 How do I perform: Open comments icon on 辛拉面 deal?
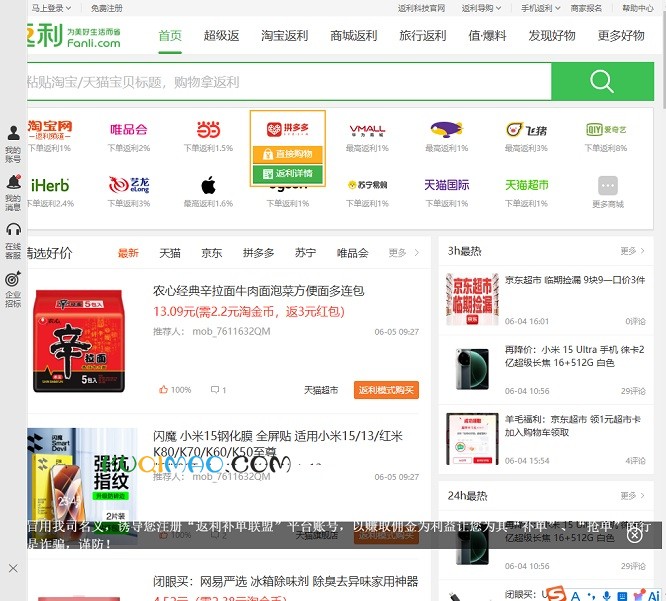coord(215,389)
